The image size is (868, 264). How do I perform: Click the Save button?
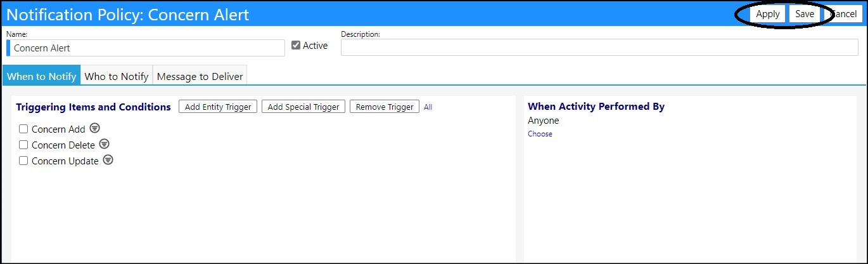click(805, 14)
